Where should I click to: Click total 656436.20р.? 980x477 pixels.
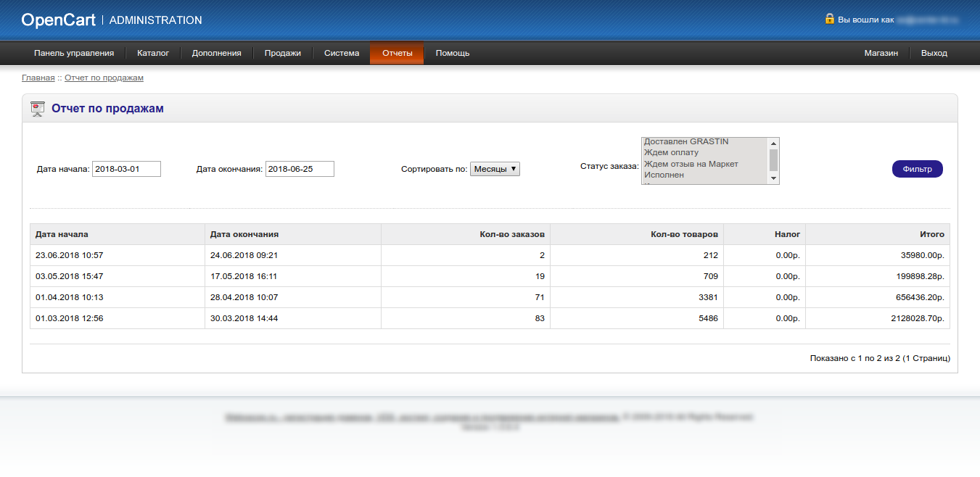tap(920, 297)
